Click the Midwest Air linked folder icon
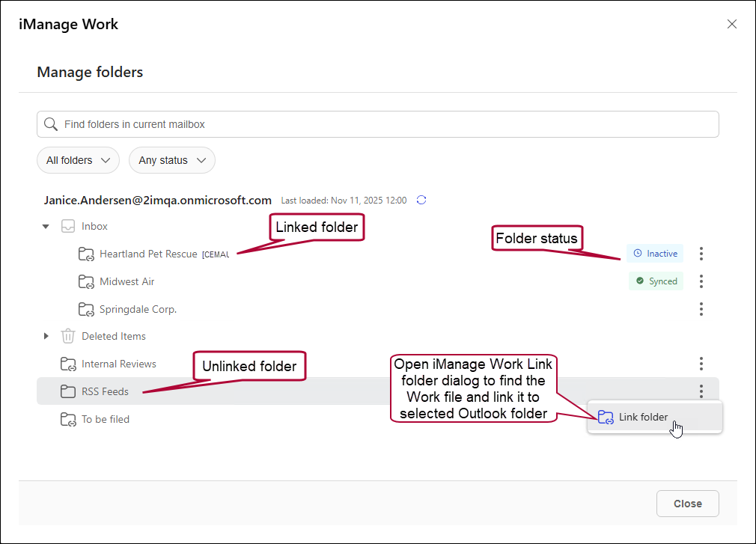Screen dimensions: 756x544 tap(86, 281)
